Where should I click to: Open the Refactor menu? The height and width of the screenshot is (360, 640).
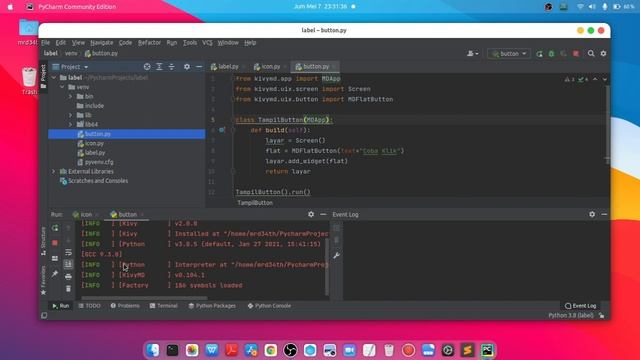pos(149,42)
